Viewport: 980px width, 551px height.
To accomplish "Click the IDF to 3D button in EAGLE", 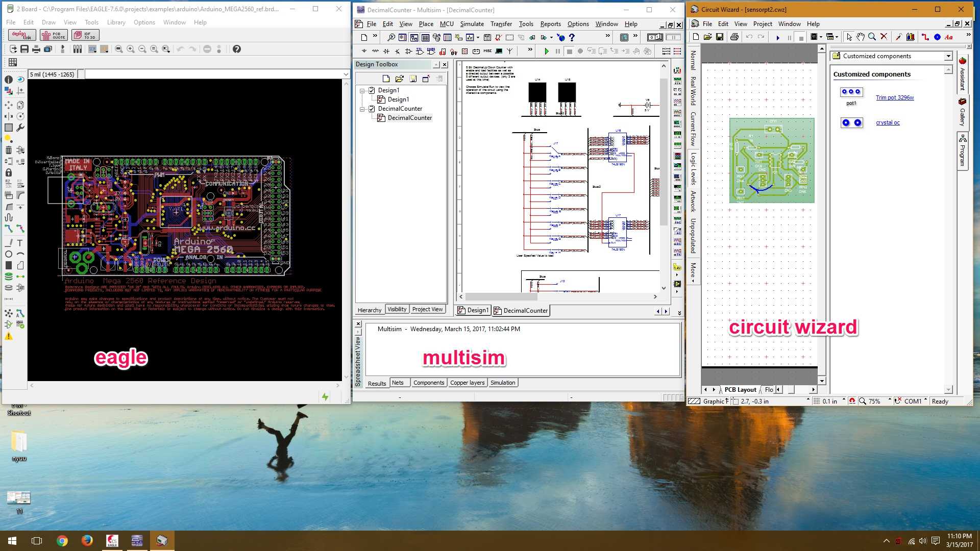I will [x=85, y=35].
